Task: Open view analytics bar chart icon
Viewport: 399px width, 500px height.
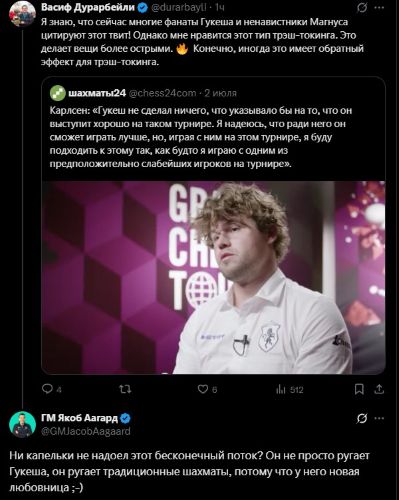Action: [281, 389]
